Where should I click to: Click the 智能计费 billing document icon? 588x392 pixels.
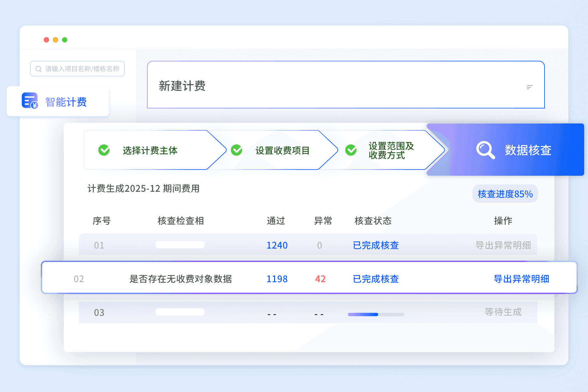[x=30, y=101]
